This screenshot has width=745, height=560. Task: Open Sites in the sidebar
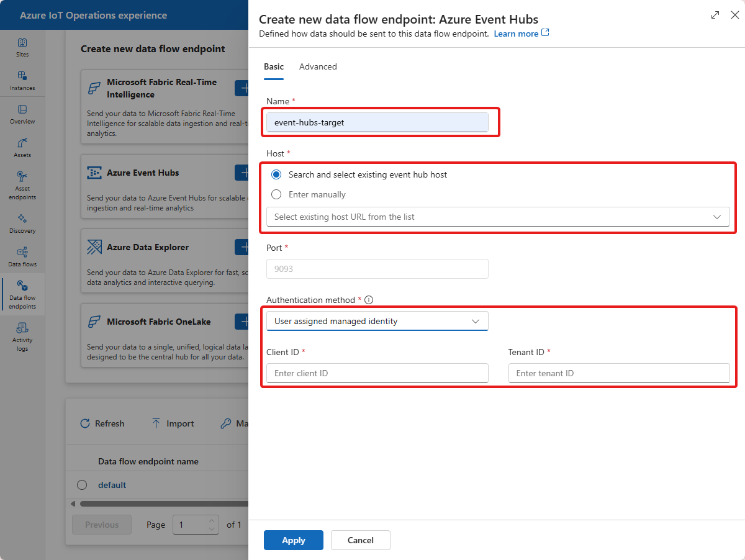pyautogui.click(x=22, y=48)
